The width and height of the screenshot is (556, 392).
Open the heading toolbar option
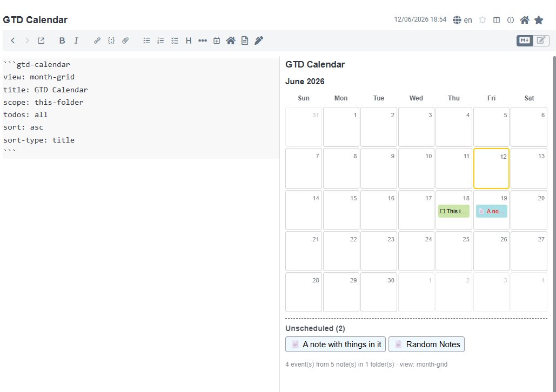[189, 40]
